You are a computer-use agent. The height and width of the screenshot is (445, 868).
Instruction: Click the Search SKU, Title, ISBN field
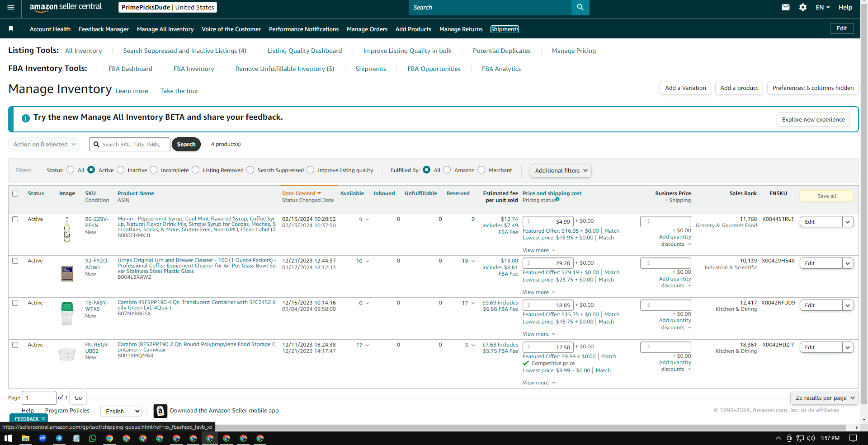click(130, 145)
